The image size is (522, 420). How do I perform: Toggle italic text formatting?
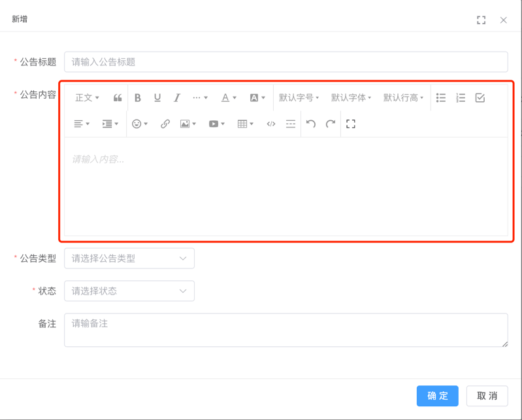176,98
